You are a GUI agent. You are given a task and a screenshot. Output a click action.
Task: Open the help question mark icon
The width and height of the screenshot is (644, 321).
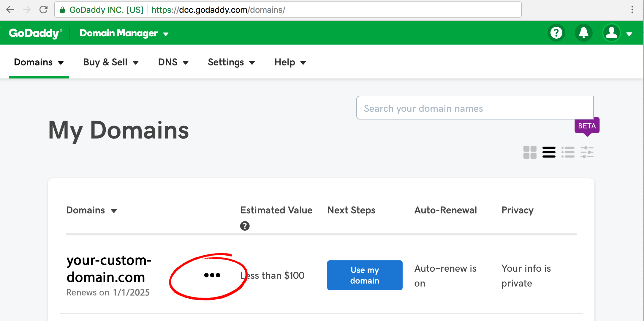pos(556,33)
